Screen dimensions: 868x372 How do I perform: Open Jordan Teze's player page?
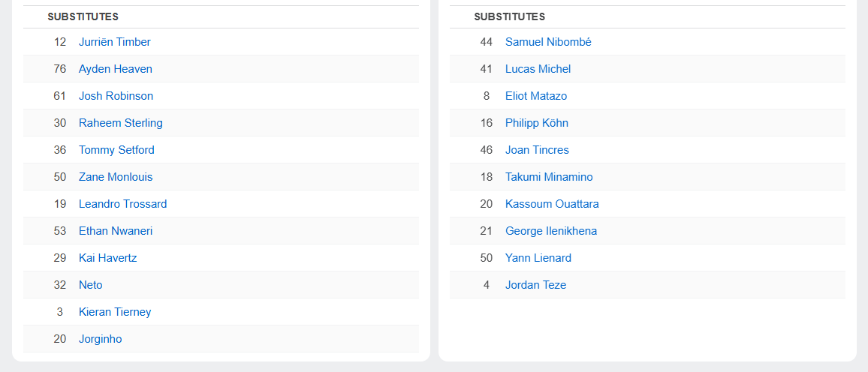click(535, 285)
